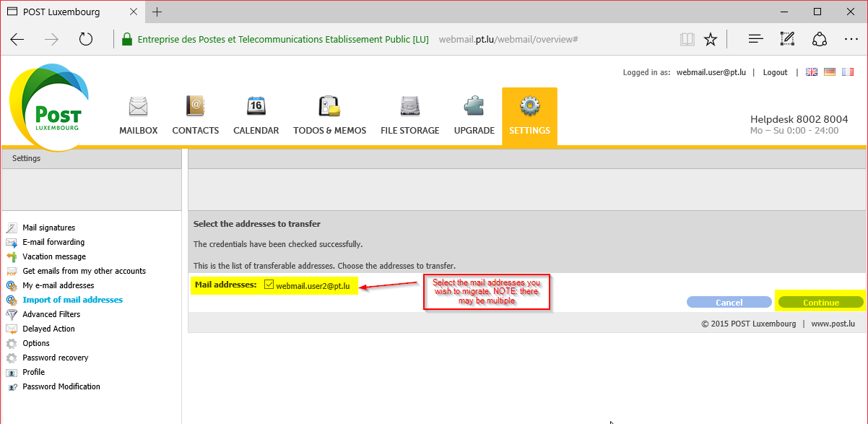Open the Options entry
Screen dimensions: 868x424
click(36, 343)
